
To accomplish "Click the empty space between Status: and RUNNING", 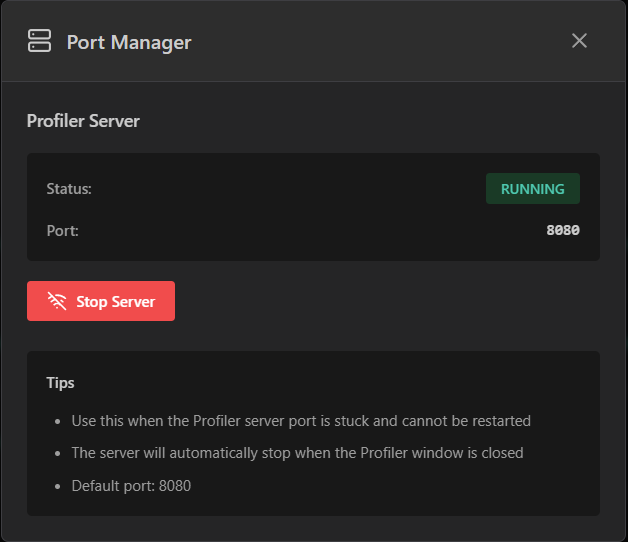I will pos(290,189).
